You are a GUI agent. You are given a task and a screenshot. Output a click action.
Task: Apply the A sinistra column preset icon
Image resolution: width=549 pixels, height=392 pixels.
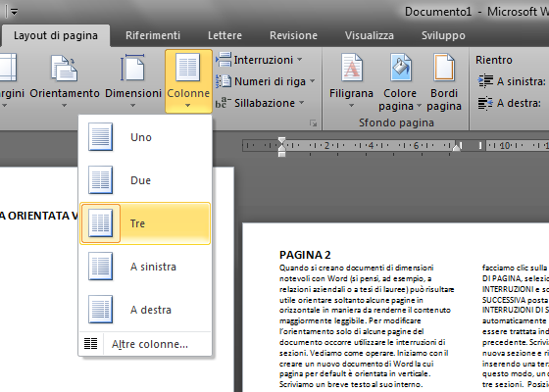pos(100,267)
